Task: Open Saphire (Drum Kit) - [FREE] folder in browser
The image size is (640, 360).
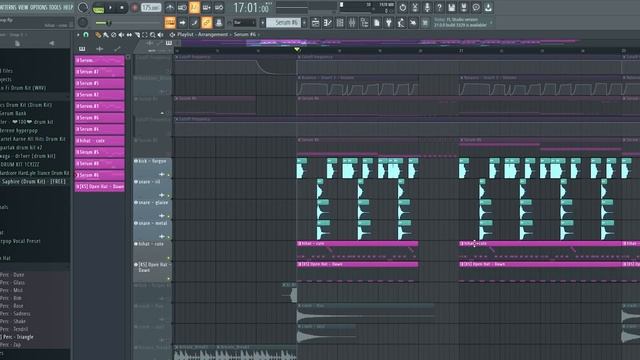Action: 34,182
